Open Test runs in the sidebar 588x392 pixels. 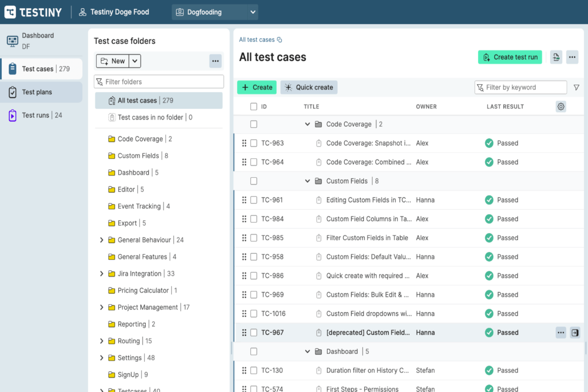[x=35, y=115]
